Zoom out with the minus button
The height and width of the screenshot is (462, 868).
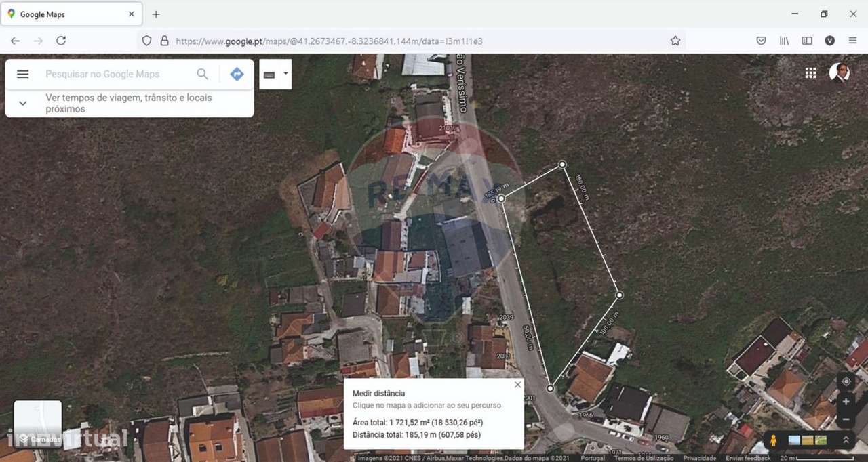click(x=846, y=420)
